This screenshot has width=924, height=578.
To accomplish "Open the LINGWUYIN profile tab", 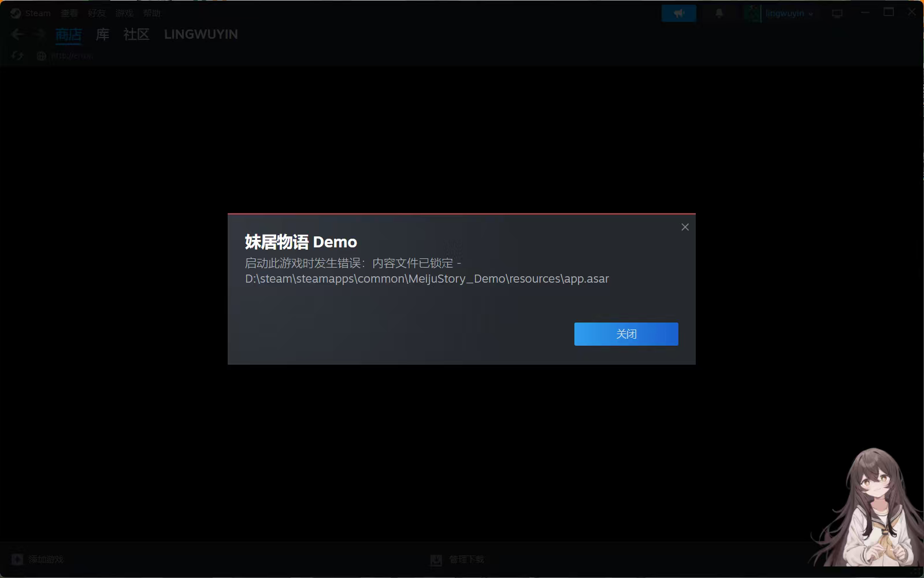I will click(x=201, y=35).
